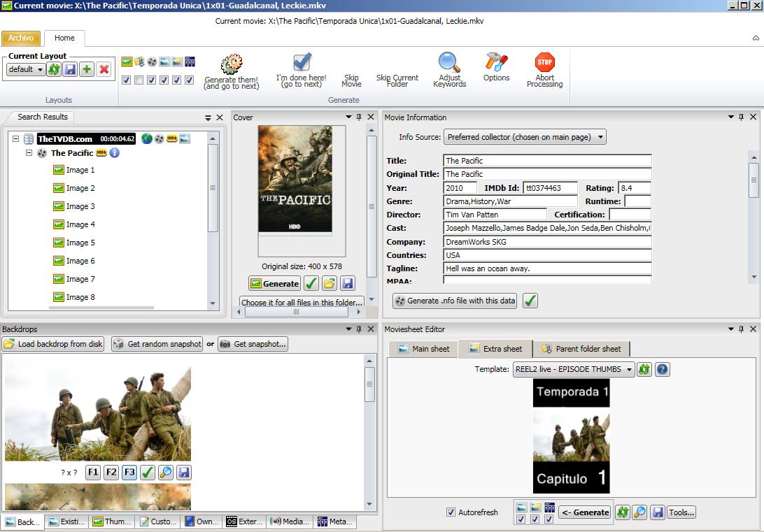Collapse the TheTVDB.com tree node

[x=15, y=138]
